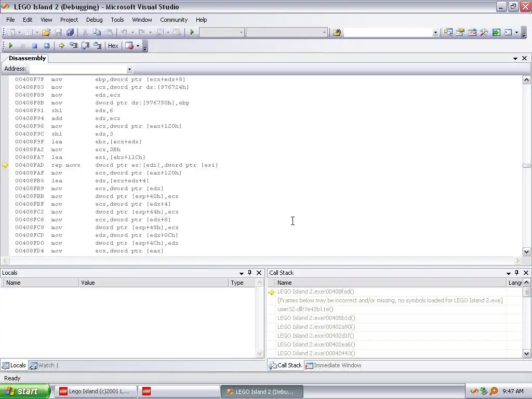Screen dimensions: 532x399
Task: Click the Start Debugging green arrow in standard toolbar
Action: click(192, 32)
